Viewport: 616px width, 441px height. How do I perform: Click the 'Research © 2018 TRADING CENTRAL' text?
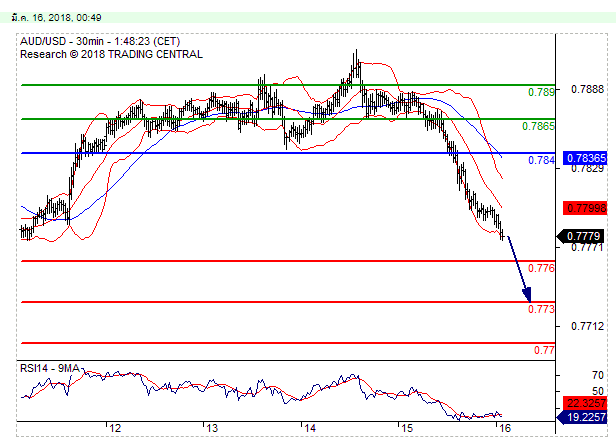[111, 54]
